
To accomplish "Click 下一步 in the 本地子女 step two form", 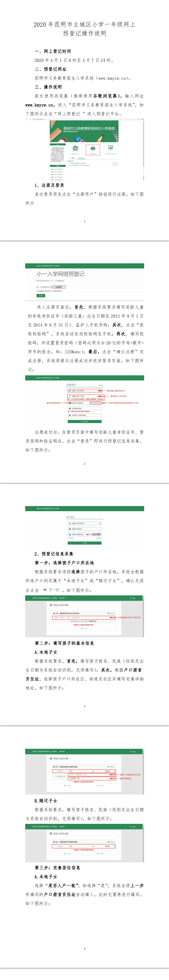I will (x=100, y=786).
